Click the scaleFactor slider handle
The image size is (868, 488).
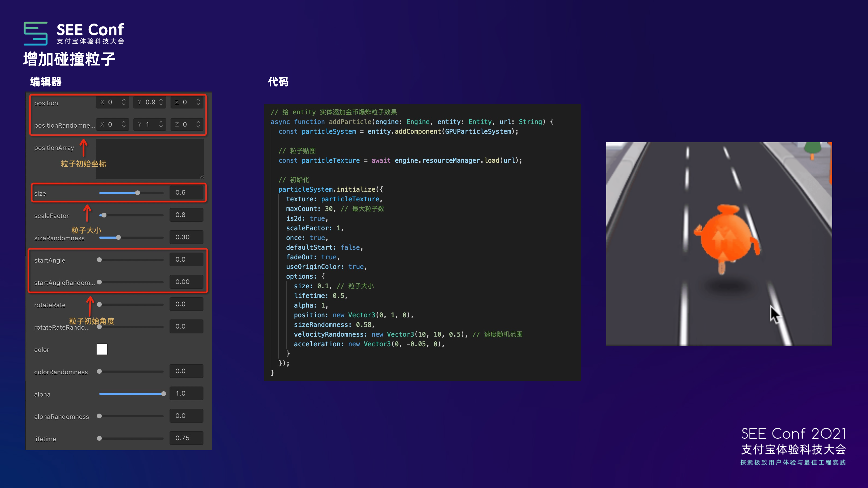pyautogui.click(x=104, y=215)
